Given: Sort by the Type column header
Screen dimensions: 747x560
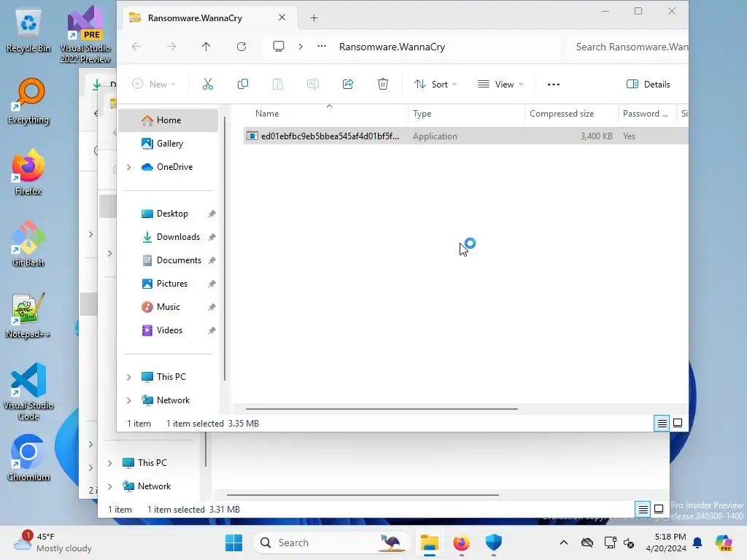Looking at the screenshot, I should pyautogui.click(x=466, y=113).
